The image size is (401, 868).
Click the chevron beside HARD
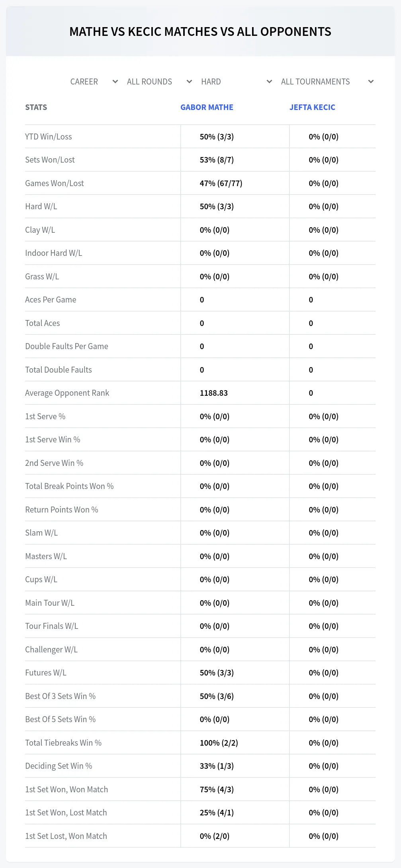pos(269,82)
